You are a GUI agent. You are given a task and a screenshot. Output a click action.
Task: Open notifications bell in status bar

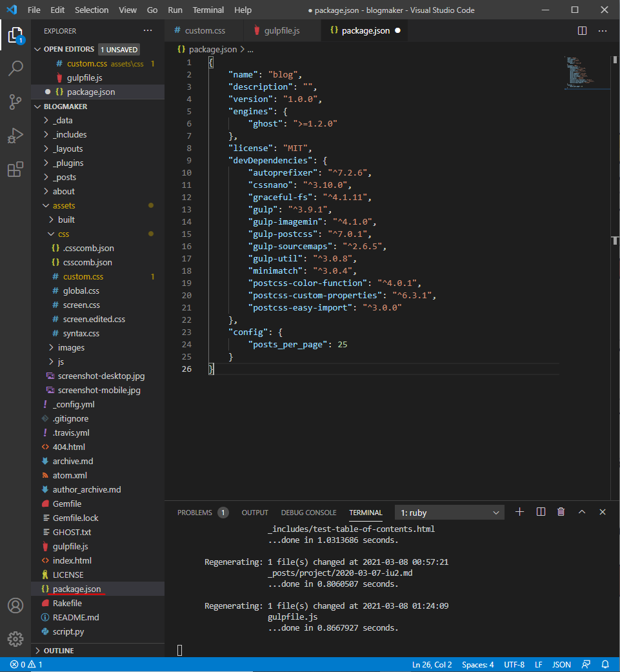tap(605, 664)
